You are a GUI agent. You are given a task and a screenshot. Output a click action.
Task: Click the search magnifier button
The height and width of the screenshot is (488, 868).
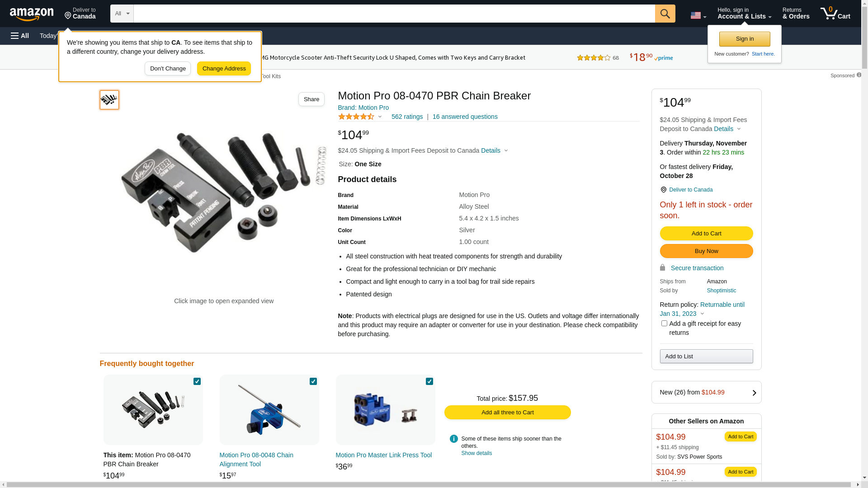pos(665,14)
